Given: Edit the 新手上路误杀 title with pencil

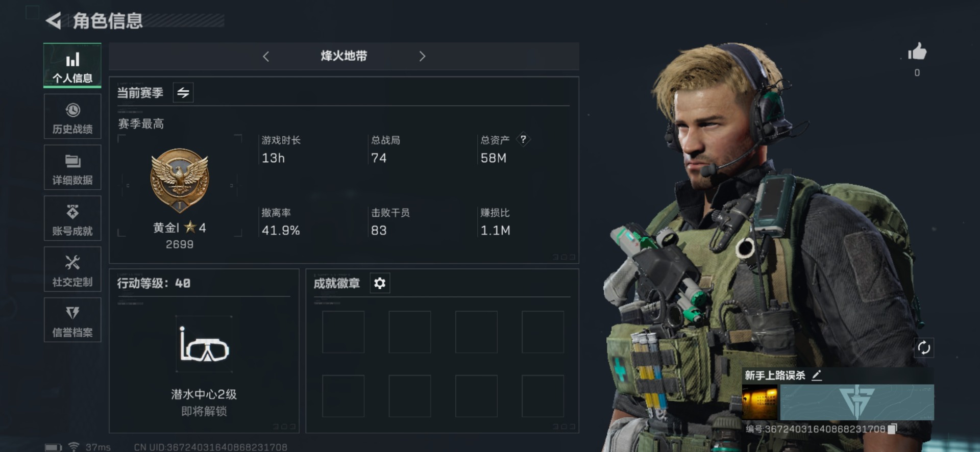Looking at the screenshot, I should click(x=817, y=375).
